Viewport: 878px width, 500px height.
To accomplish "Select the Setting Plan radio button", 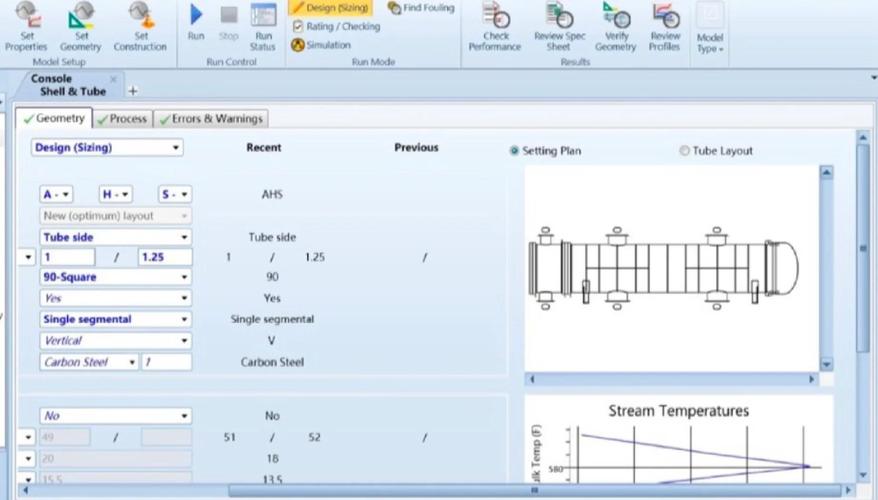I will pyautogui.click(x=515, y=151).
